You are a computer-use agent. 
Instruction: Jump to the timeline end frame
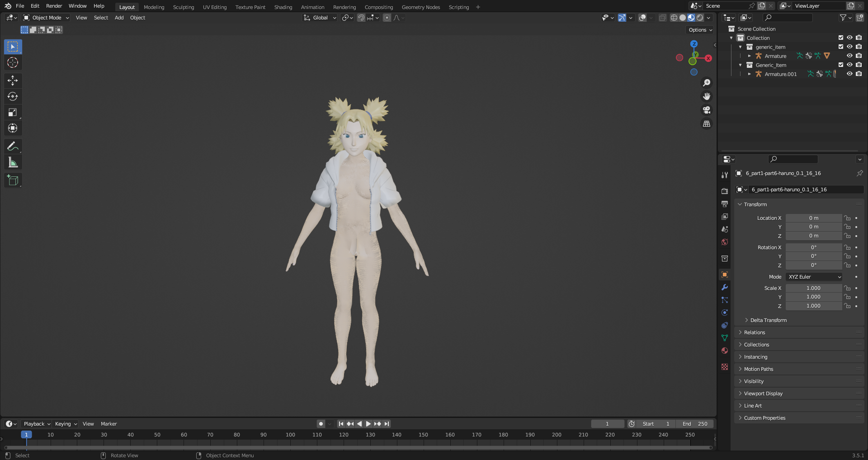coord(387,424)
